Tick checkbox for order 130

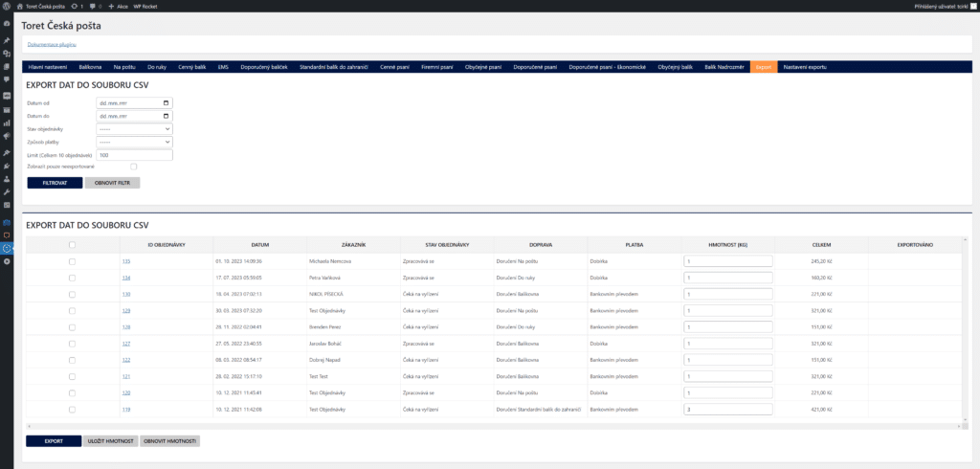point(72,294)
